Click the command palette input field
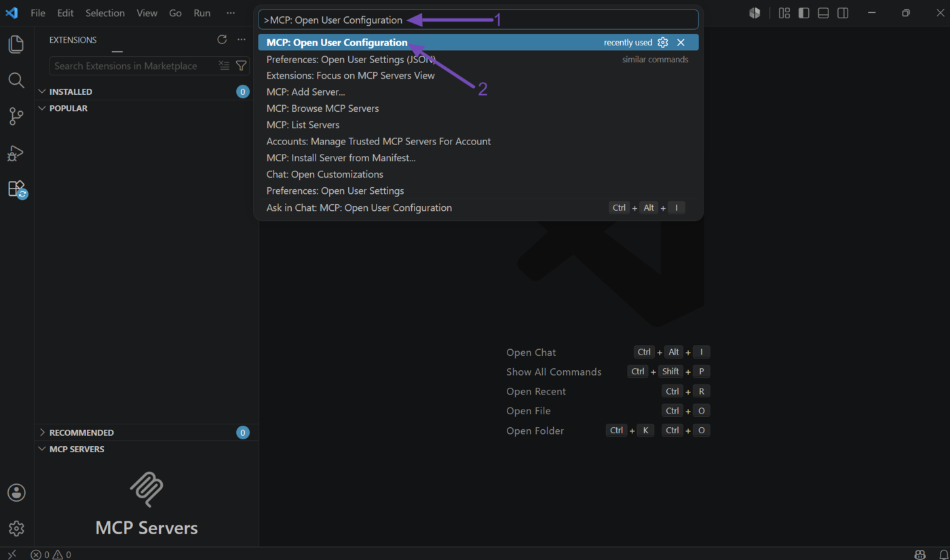The height and width of the screenshot is (560, 950). [x=478, y=20]
